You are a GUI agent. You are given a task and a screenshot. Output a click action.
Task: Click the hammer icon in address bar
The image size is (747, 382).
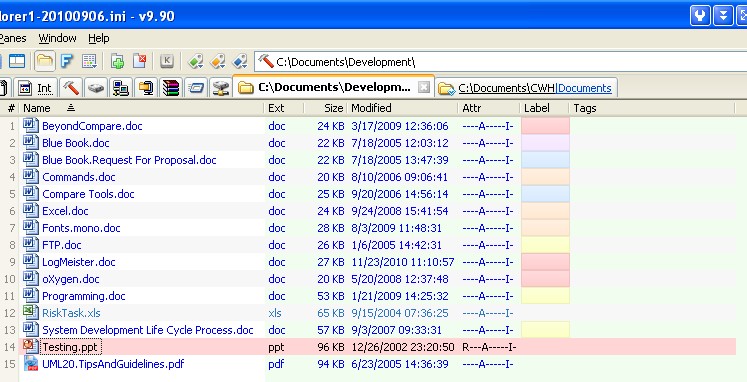tap(266, 61)
